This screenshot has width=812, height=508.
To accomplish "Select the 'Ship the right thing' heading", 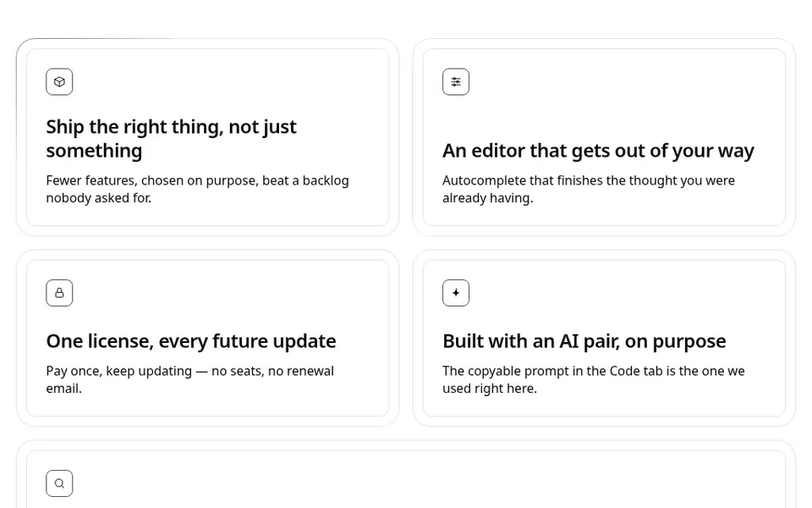I will point(172,138).
